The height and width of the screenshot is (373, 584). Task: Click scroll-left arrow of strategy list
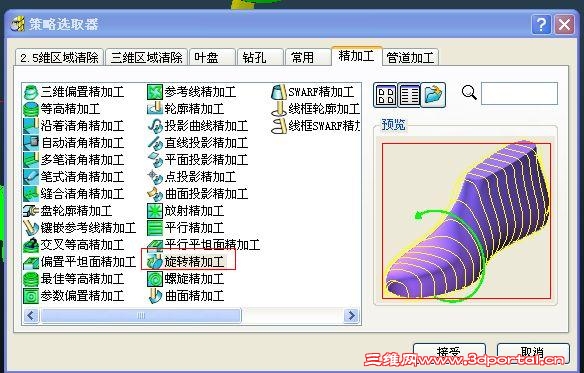coord(31,316)
